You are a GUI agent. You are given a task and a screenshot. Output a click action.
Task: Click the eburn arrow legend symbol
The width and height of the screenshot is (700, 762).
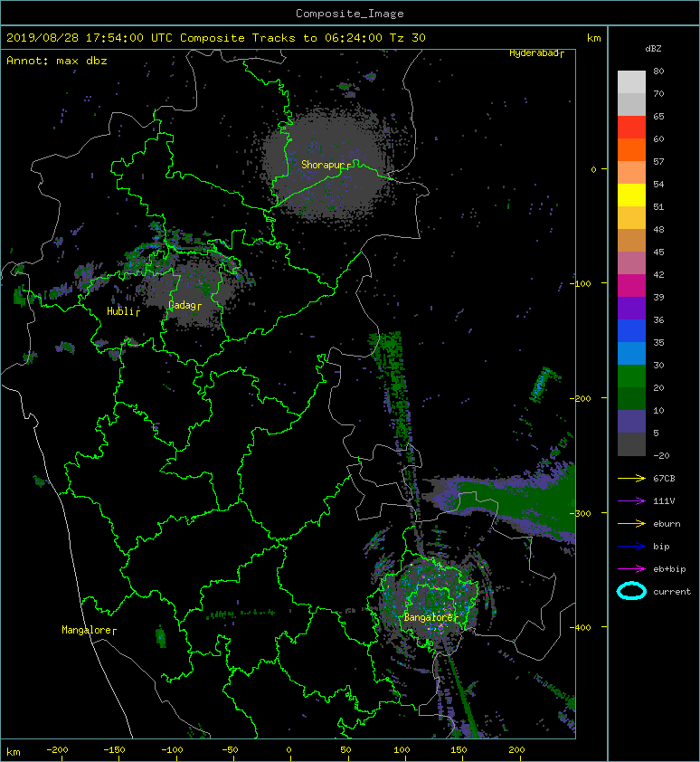click(631, 523)
